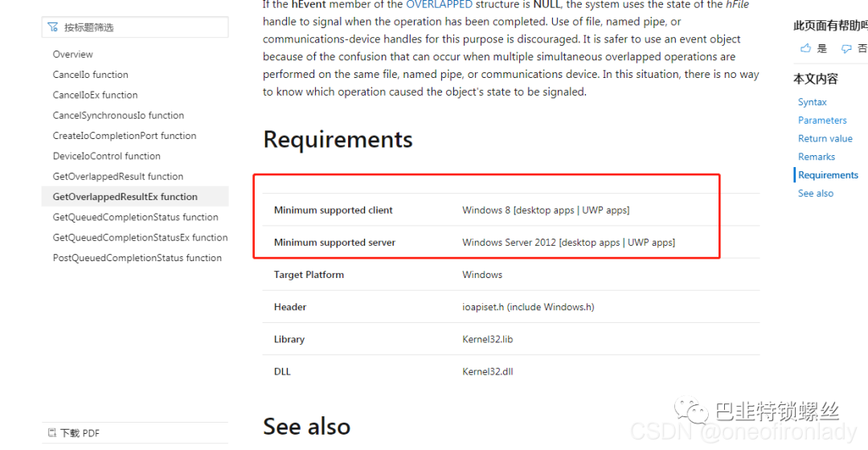
Task: Click 'Windows 8 [desktop apps | UWP apps]' cell
Action: pyautogui.click(x=546, y=211)
